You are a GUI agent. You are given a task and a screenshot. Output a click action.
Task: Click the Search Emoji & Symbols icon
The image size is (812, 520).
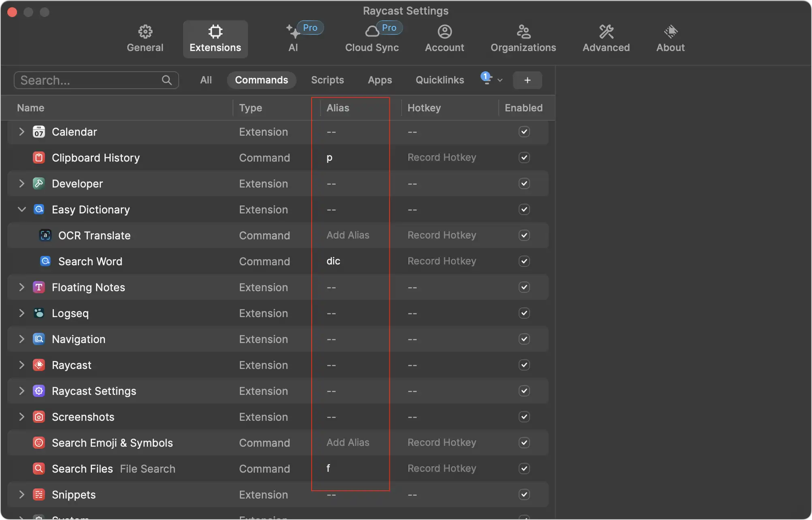(38, 443)
